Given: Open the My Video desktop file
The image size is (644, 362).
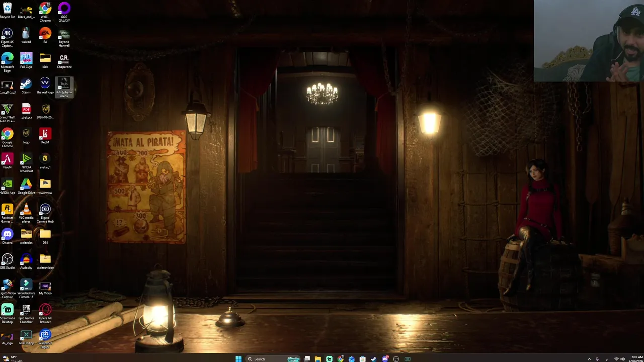Looking at the screenshot, I should (x=45, y=287).
